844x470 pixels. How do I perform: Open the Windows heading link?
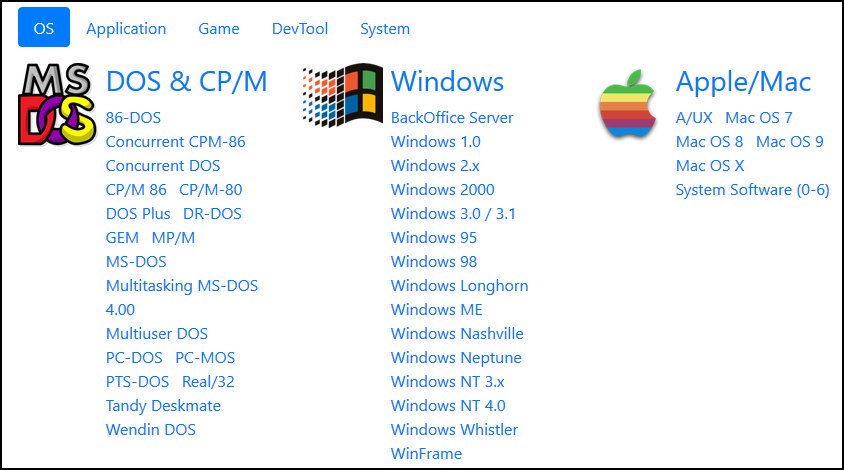pyautogui.click(x=447, y=82)
